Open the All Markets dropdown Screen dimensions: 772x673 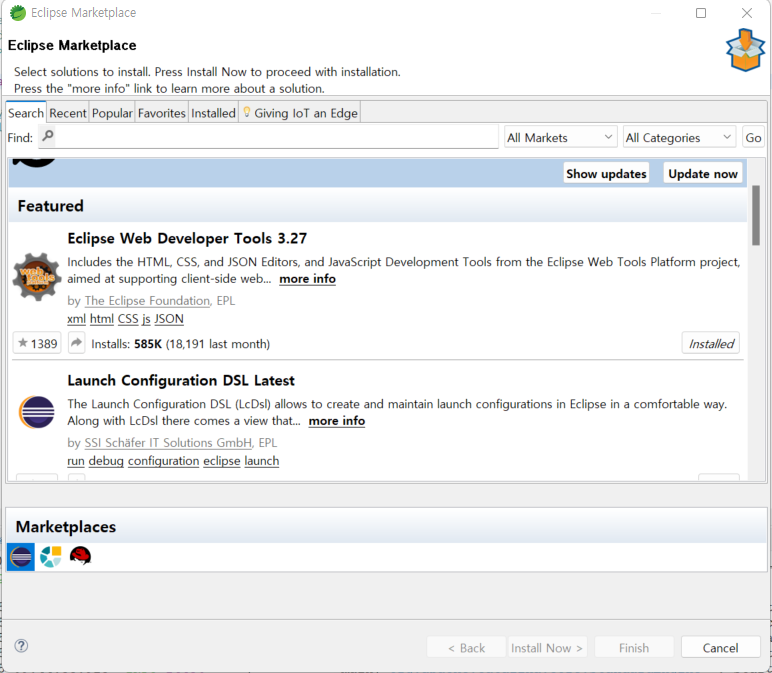[560, 137]
